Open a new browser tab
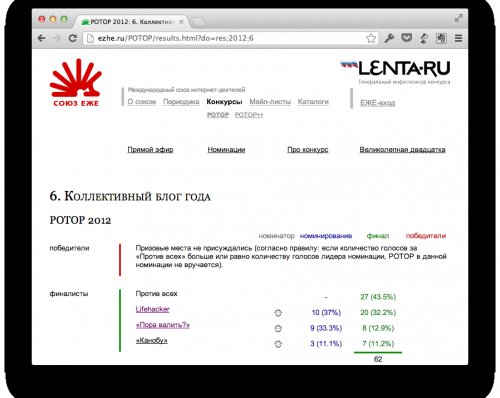Screen dimensions: 500x398 point(199,22)
